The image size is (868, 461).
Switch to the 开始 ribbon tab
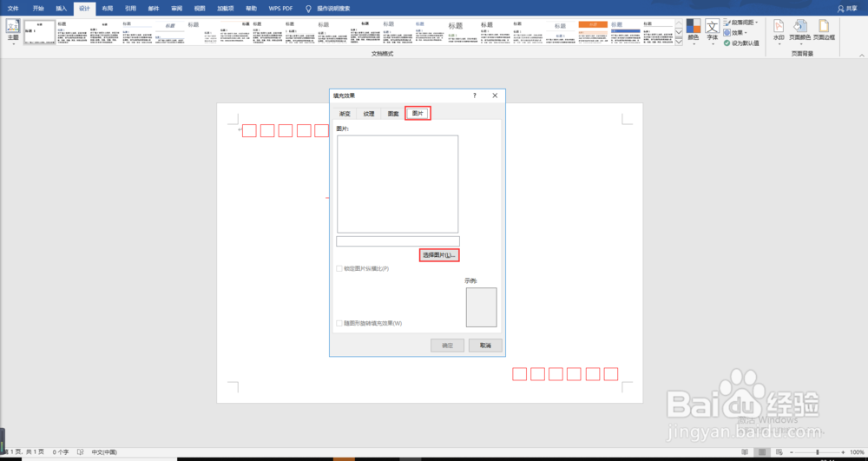tap(37, 9)
